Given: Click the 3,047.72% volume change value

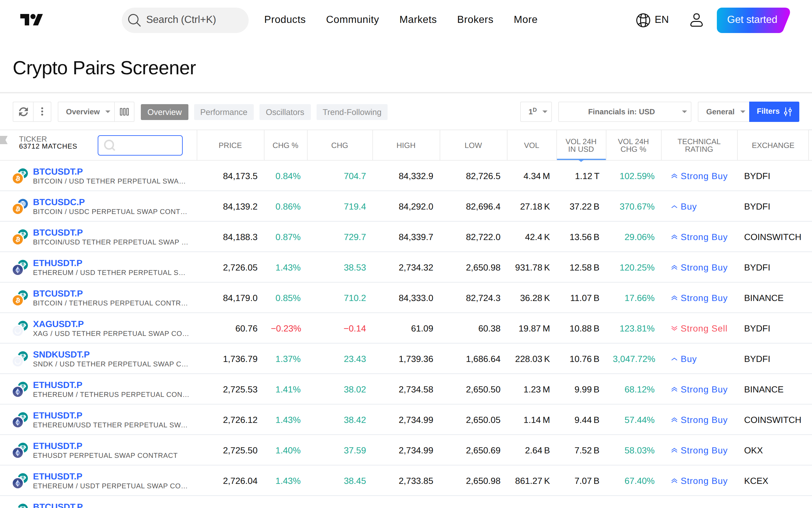Looking at the screenshot, I should tap(634, 359).
